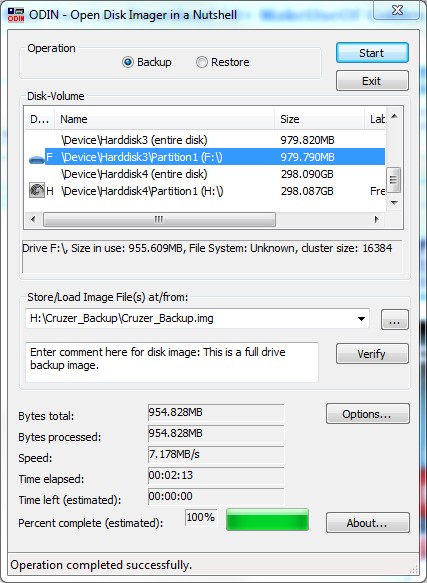This screenshot has height=583, width=427.
Task: Click the partially visible Label column header
Action: [376, 119]
